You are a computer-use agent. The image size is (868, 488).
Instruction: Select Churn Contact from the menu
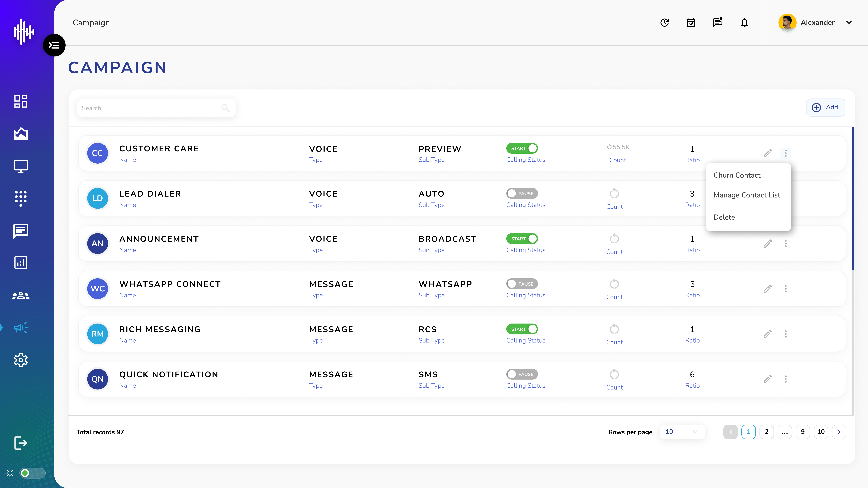(x=737, y=175)
